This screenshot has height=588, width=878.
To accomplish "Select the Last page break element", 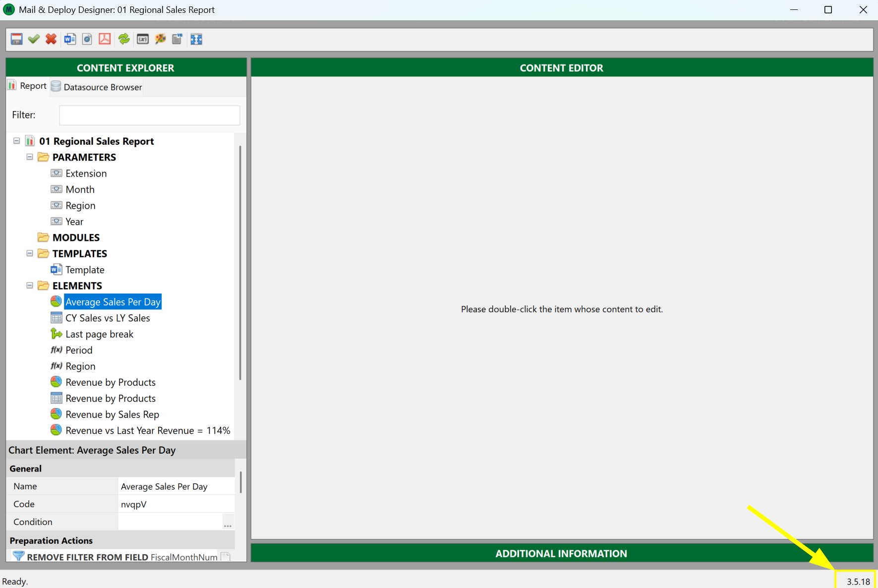I will click(x=99, y=334).
